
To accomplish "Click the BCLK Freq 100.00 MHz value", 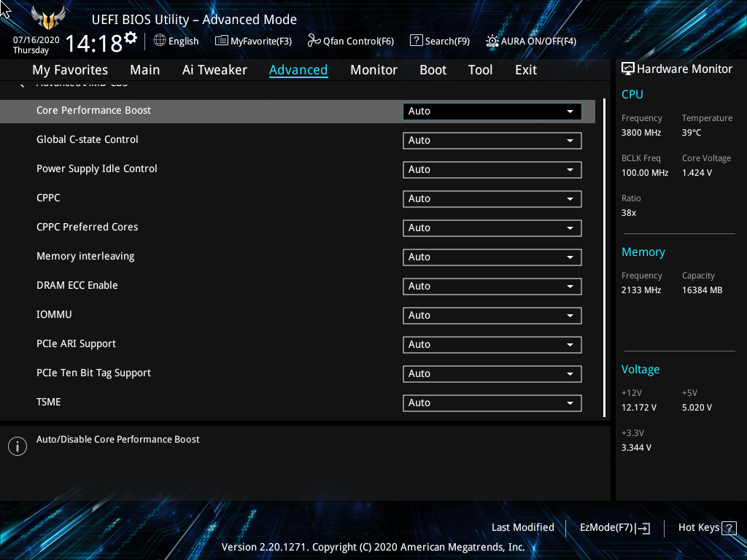I will click(x=645, y=173).
